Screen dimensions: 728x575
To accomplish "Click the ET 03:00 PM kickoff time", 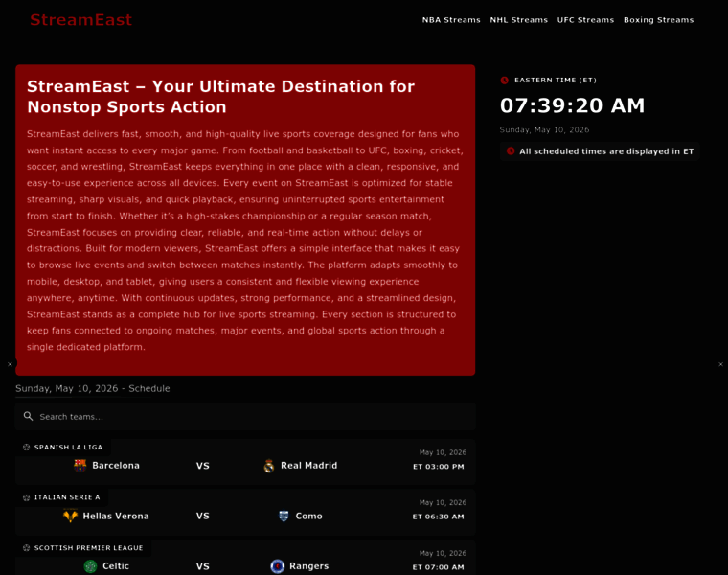I will 439,467.
